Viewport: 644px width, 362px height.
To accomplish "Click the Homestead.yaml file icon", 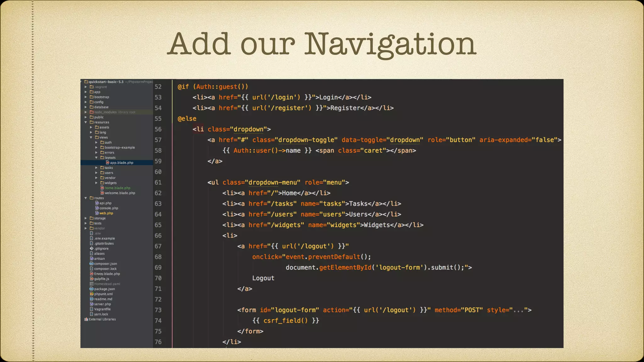I will (92, 283).
